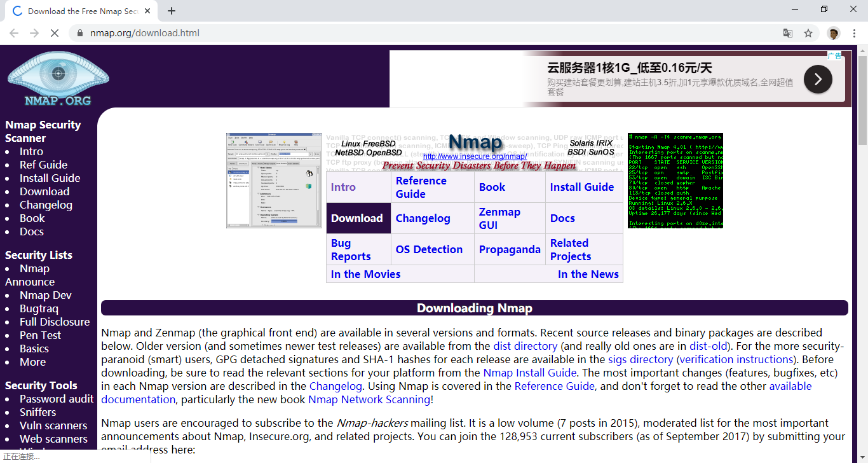Select Related Projects in the navigation table

pos(571,249)
